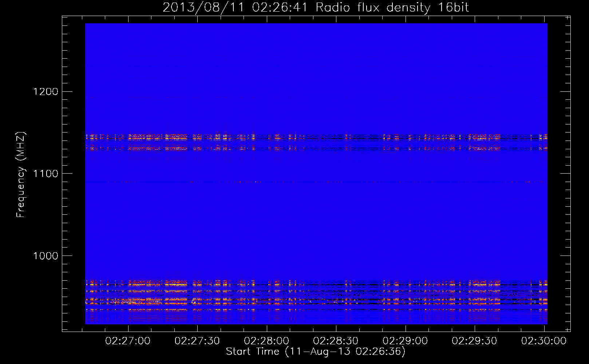Select the 1200 frequency tick label
Viewport: 589px width, 364px height.
(x=46, y=91)
